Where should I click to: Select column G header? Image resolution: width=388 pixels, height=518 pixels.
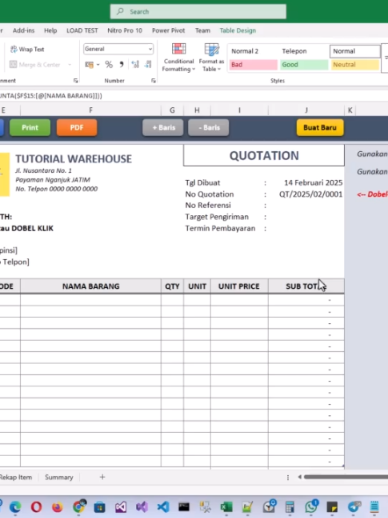(x=172, y=110)
